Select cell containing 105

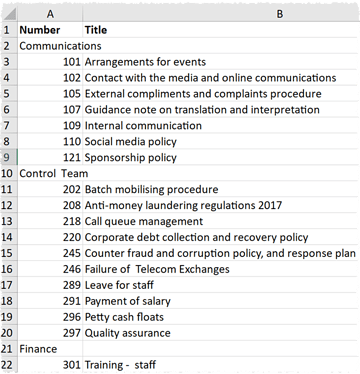tap(50, 94)
